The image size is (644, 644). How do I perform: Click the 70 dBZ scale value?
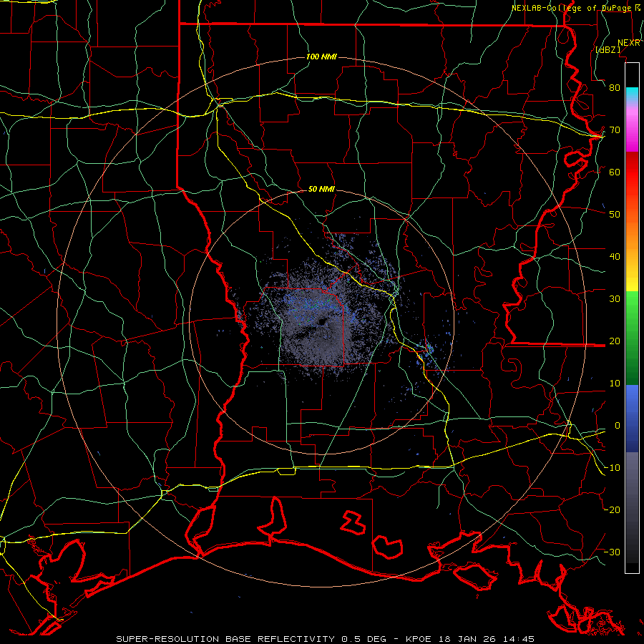(x=615, y=130)
